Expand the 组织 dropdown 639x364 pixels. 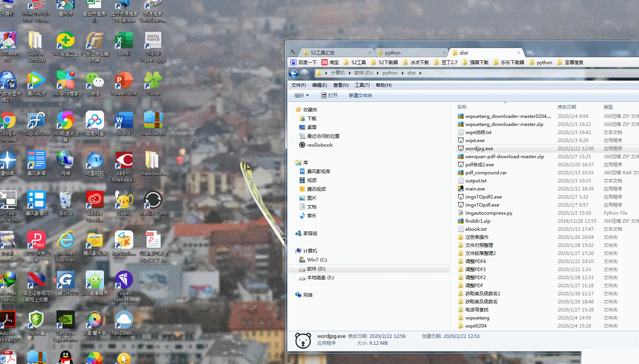[x=301, y=95]
